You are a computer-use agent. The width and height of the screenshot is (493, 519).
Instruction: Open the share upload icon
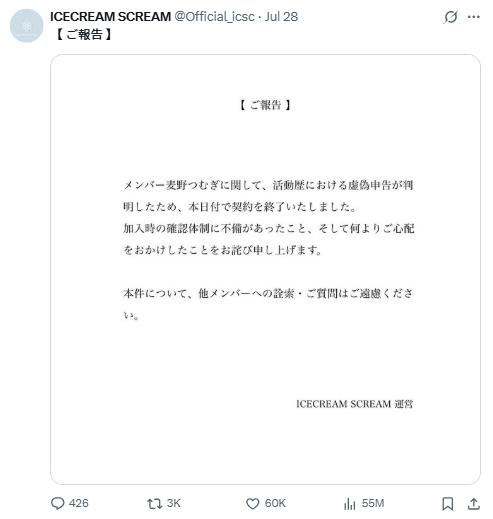(473, 504)
